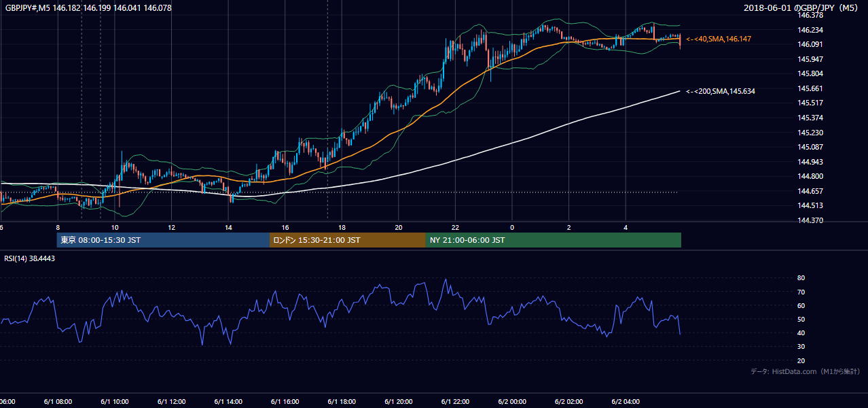Click hour label 8 under the price chart
This screenshot has height=408, width=868.
point(58,227)
